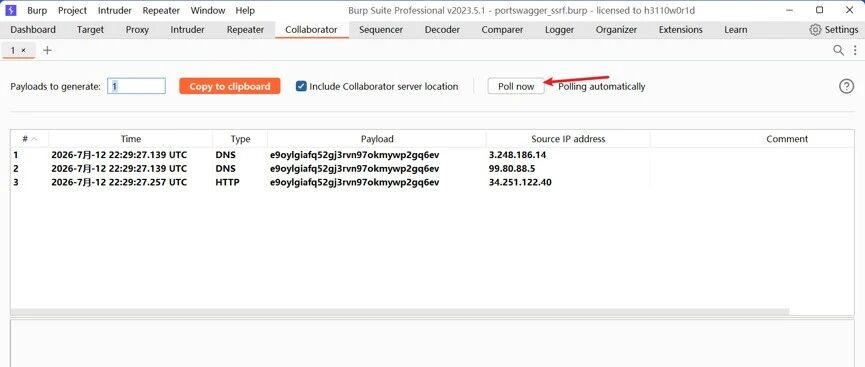Sort by the Time column header
865x367 pixels.
click(x=131, y=139)
